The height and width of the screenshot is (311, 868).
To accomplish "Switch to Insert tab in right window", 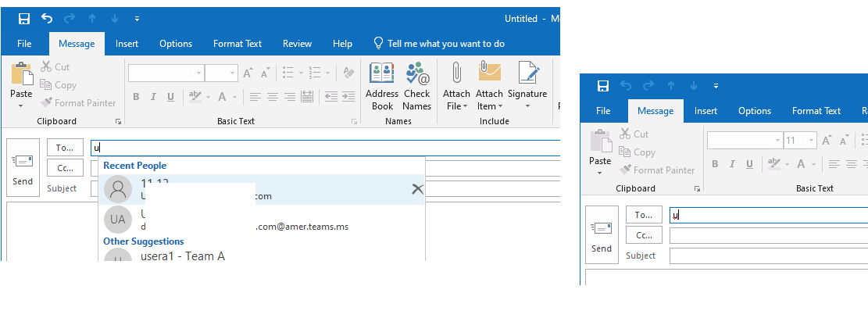I will tap(705, 111).
